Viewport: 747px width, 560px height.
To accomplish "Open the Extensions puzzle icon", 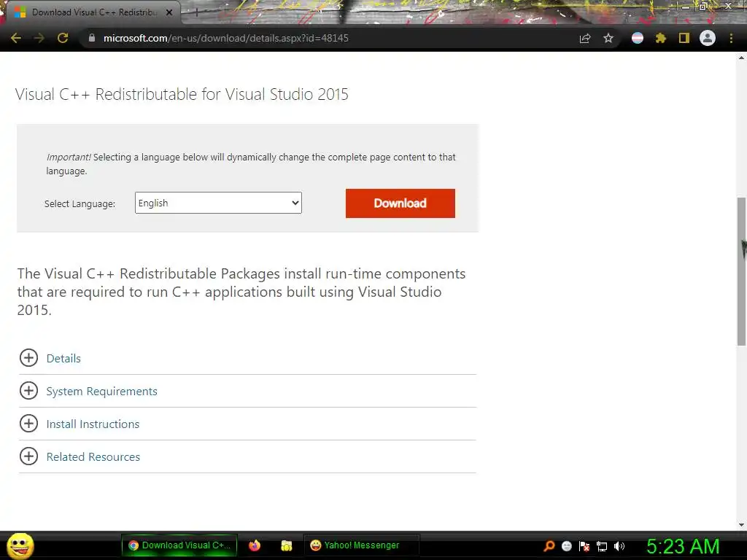I will click(661, 38).
